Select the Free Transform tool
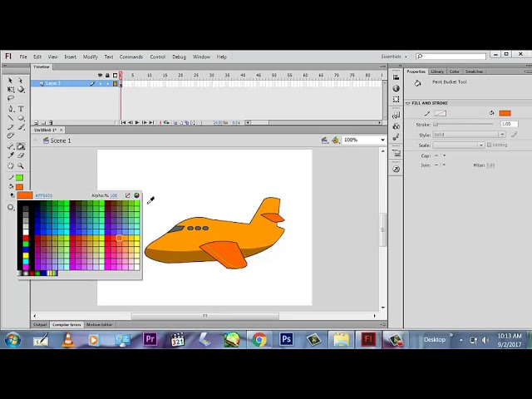Screen dimensions: 532x399 pyautogui.click(x=11, y=89)
